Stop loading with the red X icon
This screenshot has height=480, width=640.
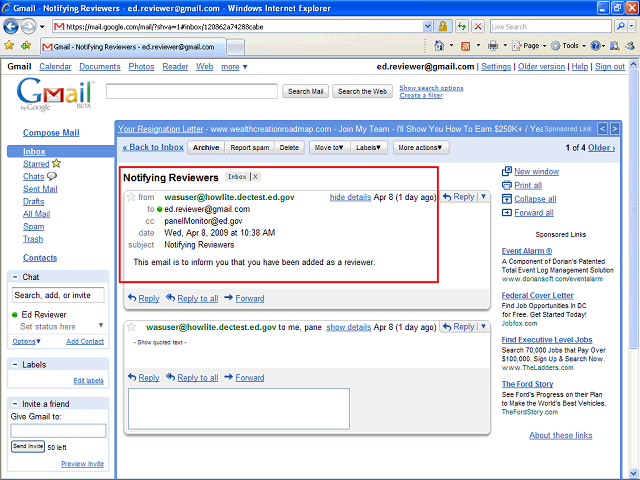[478, 27]
